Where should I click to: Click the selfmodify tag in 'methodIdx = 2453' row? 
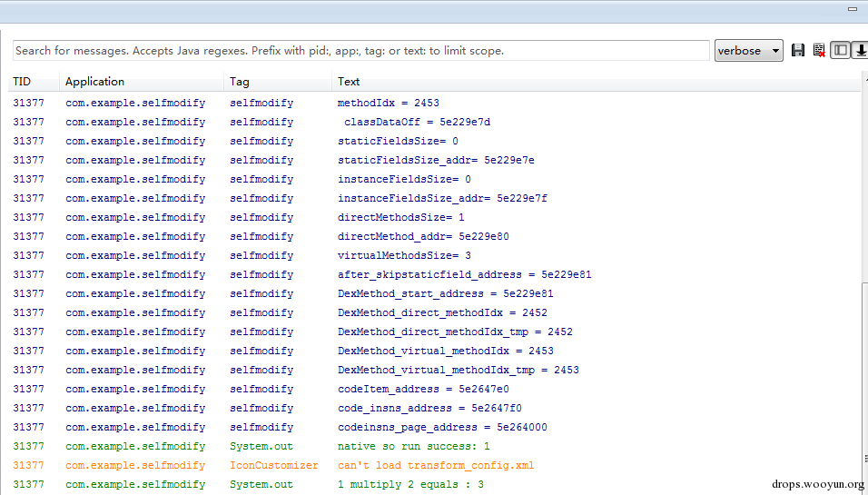261,103
